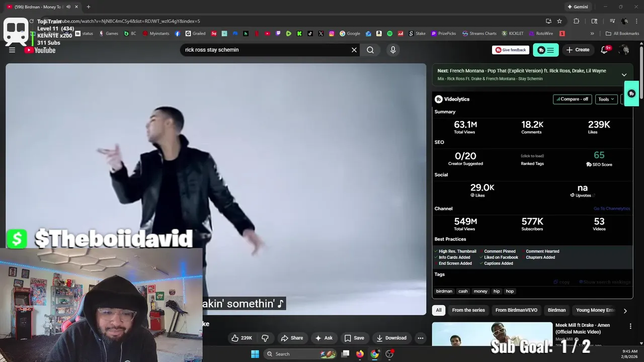The height and width of the screenshot is (362, 644).
Task: Open the Instagram bookmark icon
Action: click(x=332, y=34)
